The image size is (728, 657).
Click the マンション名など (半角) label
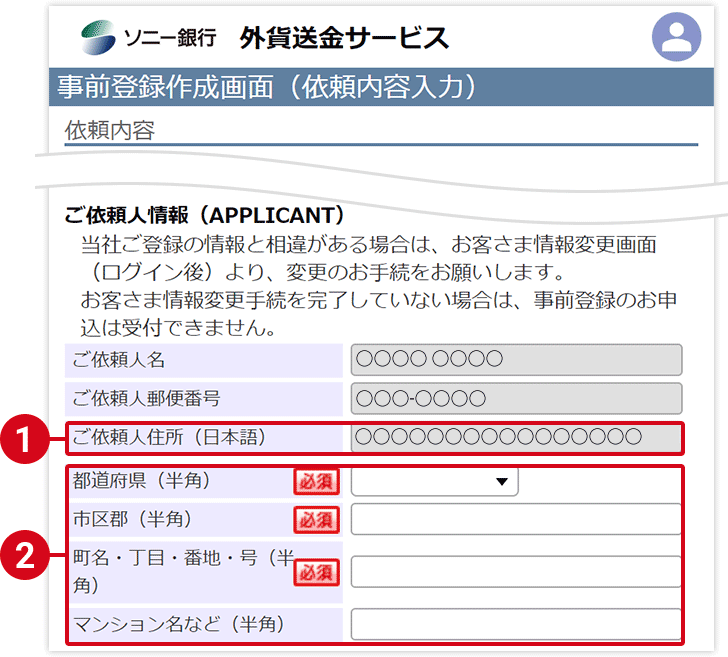[x=180, y=625]
